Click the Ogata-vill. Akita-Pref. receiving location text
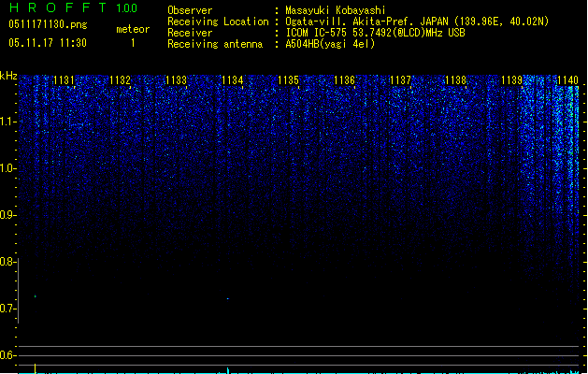 (x=417, y=22)
